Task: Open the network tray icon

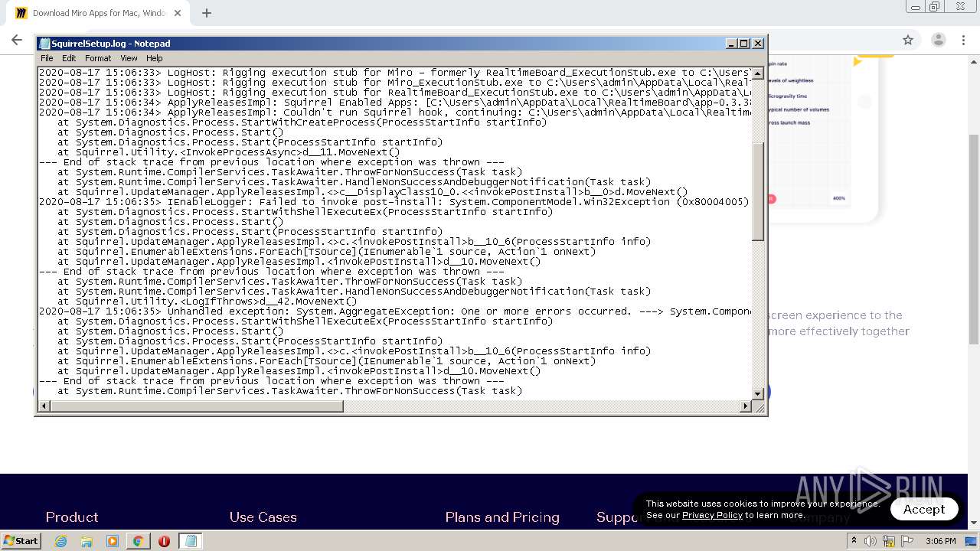Action: coord(890,541)
